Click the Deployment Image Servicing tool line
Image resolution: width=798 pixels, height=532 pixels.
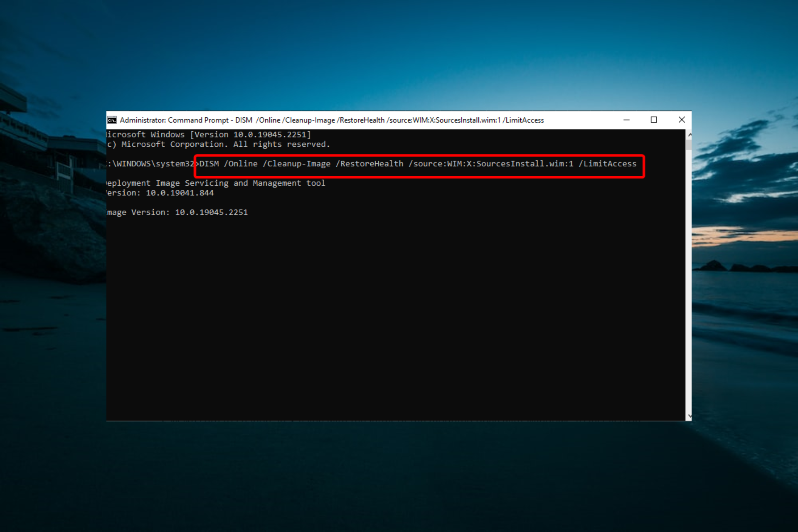[216, 183]
